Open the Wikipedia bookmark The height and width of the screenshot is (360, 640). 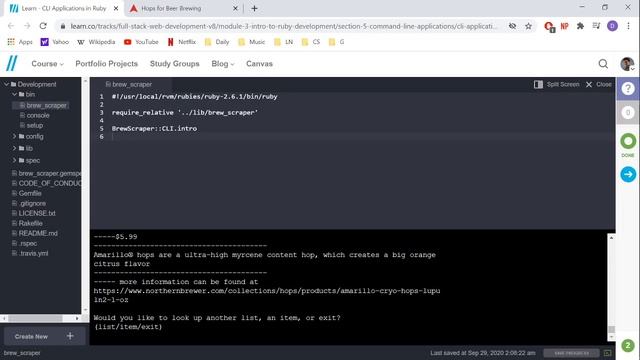click(96, 42)
